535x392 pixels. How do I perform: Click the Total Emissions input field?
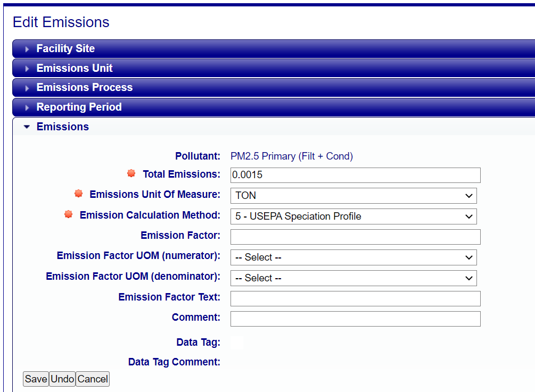click(x=355, y=175)
